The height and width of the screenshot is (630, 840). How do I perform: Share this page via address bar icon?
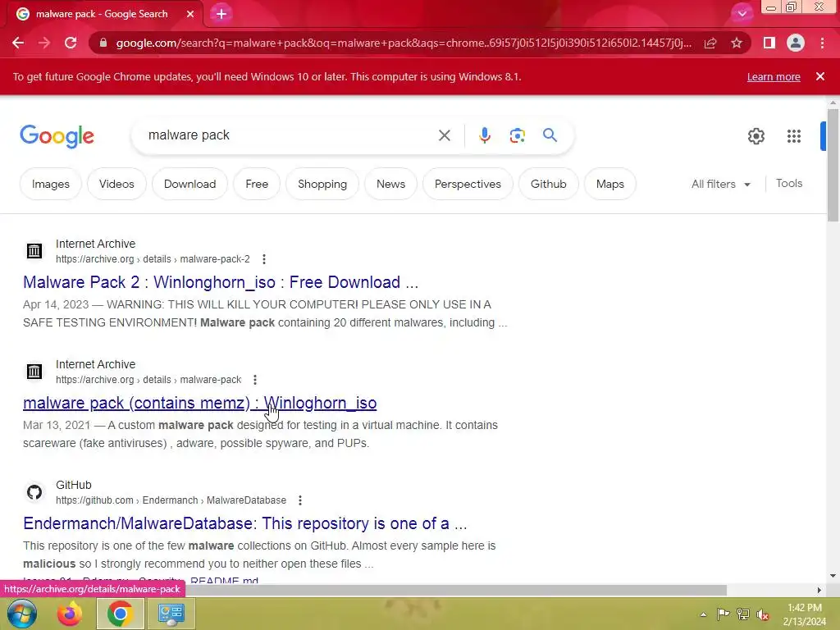point(710,43)
